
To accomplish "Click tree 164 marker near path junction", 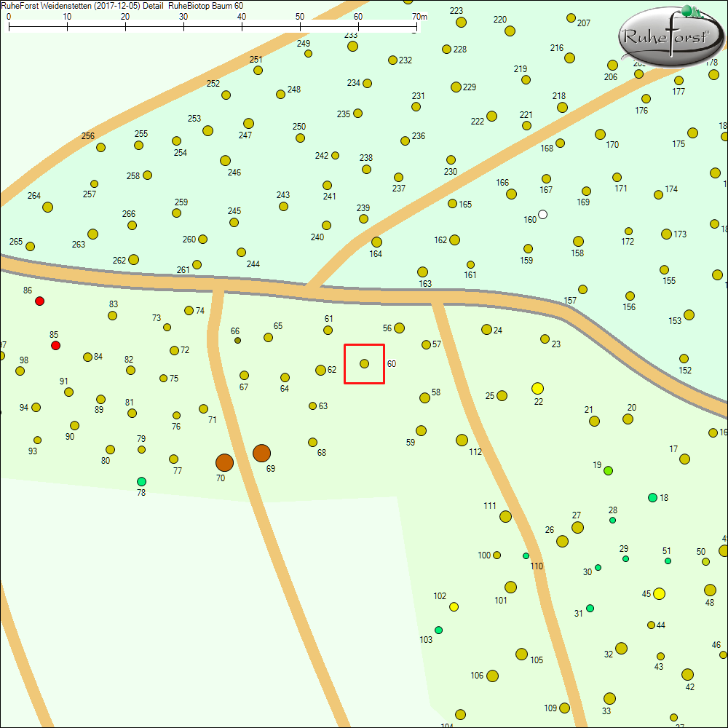I will point(376,242).
